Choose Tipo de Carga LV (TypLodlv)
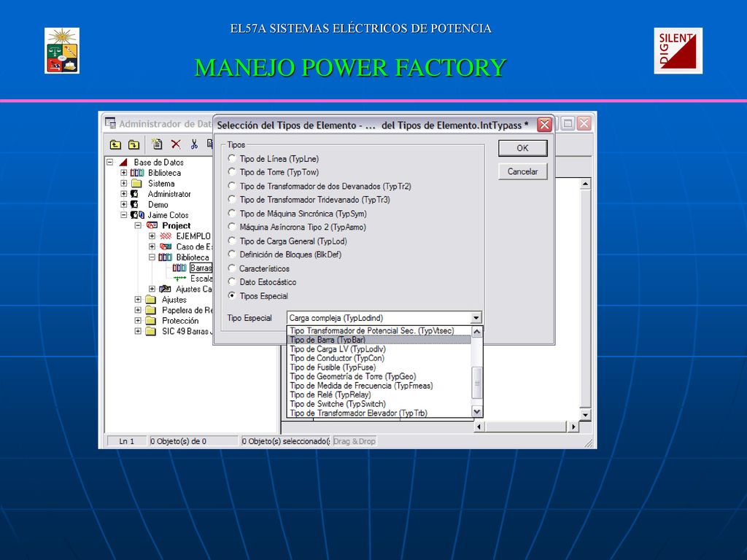This screenshot has height=560, width=747. 379,349
